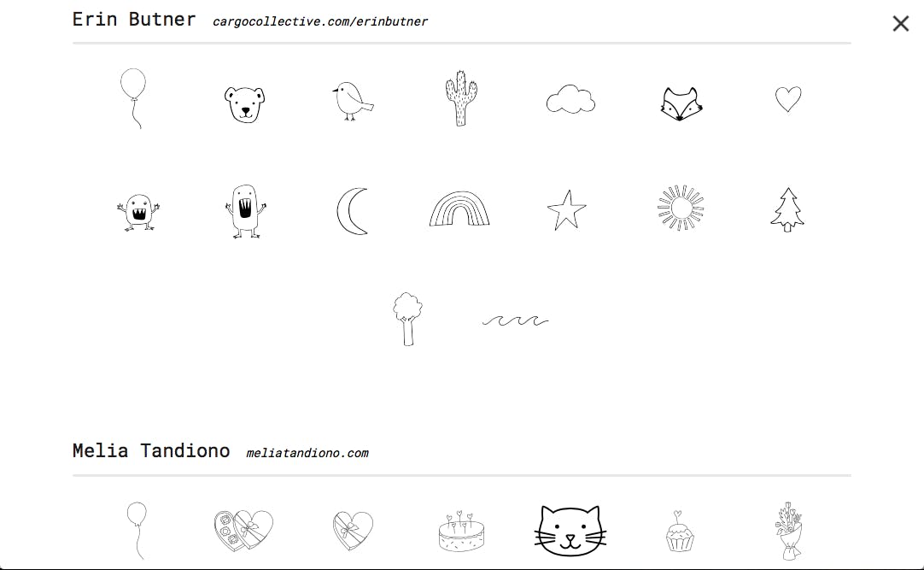The width and height of the screenshot is (924, 570).
Task: Select the leafy tree illustration
Action: [x=408, y=319]
